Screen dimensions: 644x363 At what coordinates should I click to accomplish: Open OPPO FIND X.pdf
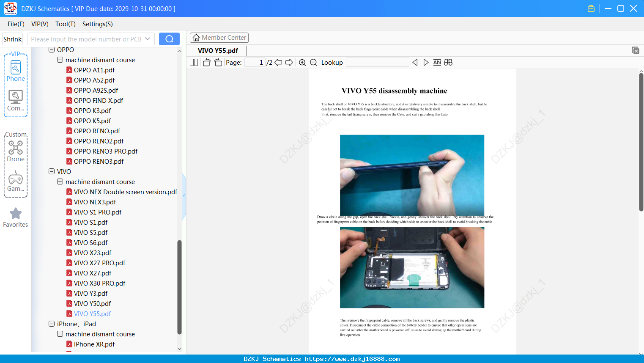(99, 100)
